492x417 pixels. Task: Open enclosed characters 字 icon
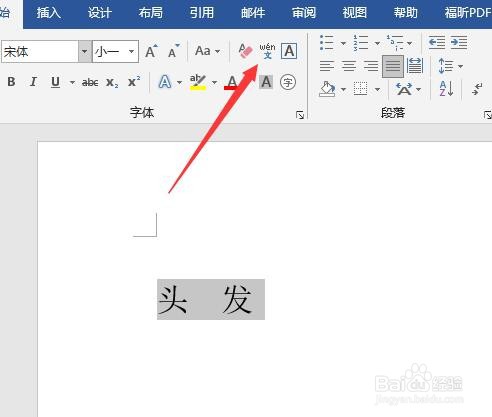tap(288, 82)
